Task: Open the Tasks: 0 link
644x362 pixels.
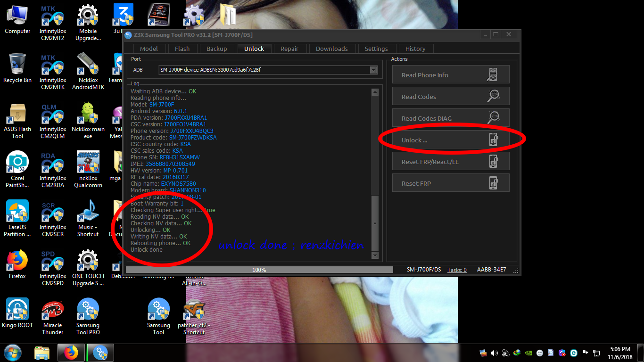Action: click(457, 270)
